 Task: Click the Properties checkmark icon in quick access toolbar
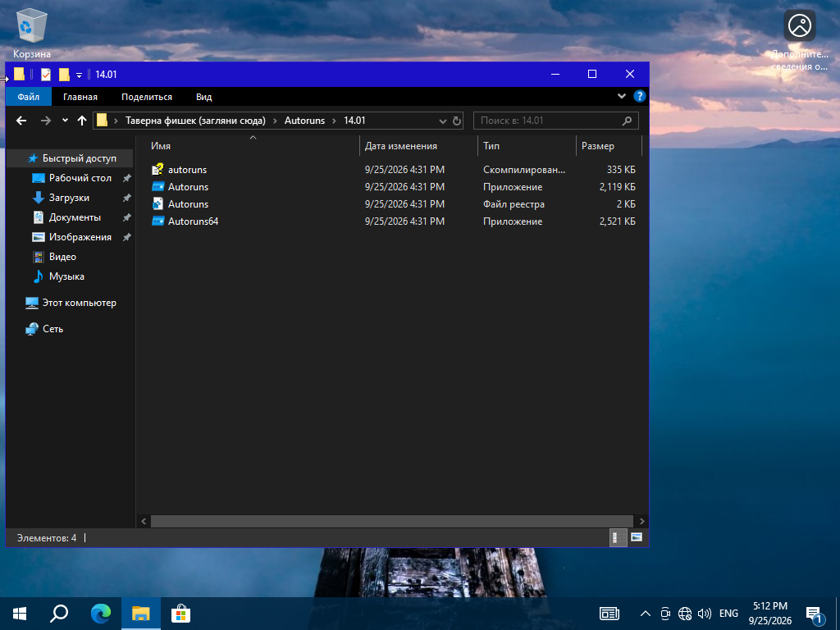(46, 75)
